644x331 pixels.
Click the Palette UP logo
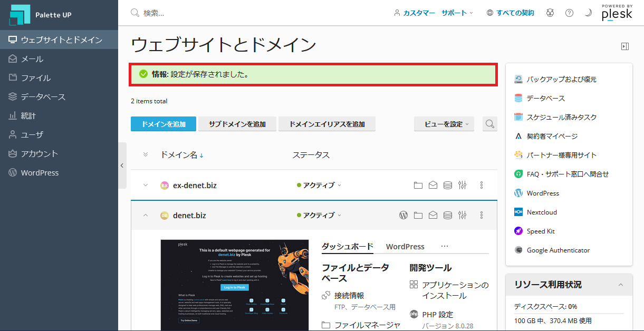click(40, 15)
